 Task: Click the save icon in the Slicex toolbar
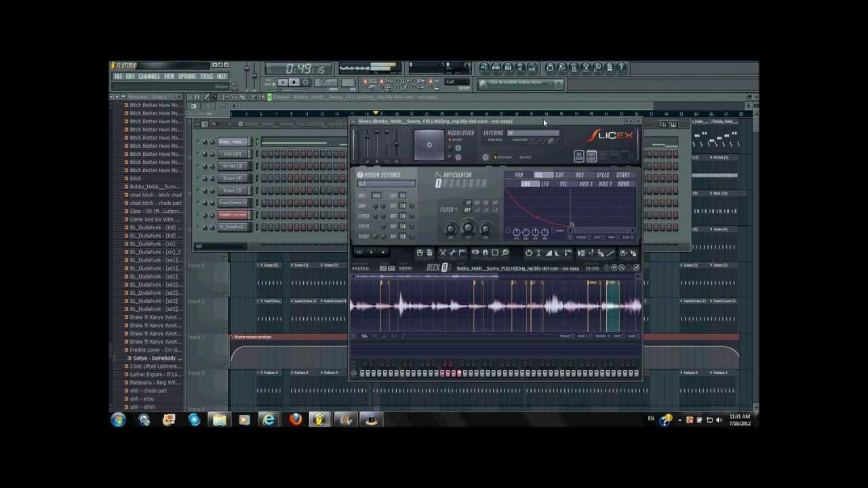(x=420, y=253)
